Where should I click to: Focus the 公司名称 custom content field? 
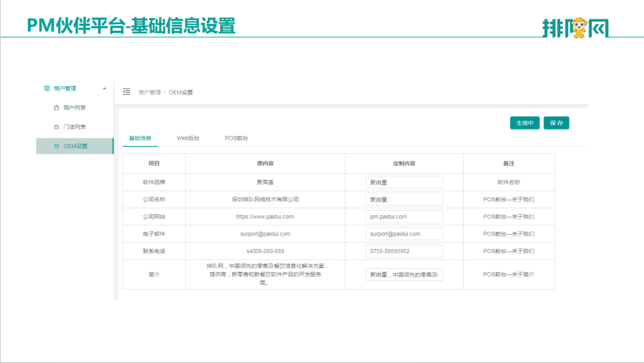(404, 199)
